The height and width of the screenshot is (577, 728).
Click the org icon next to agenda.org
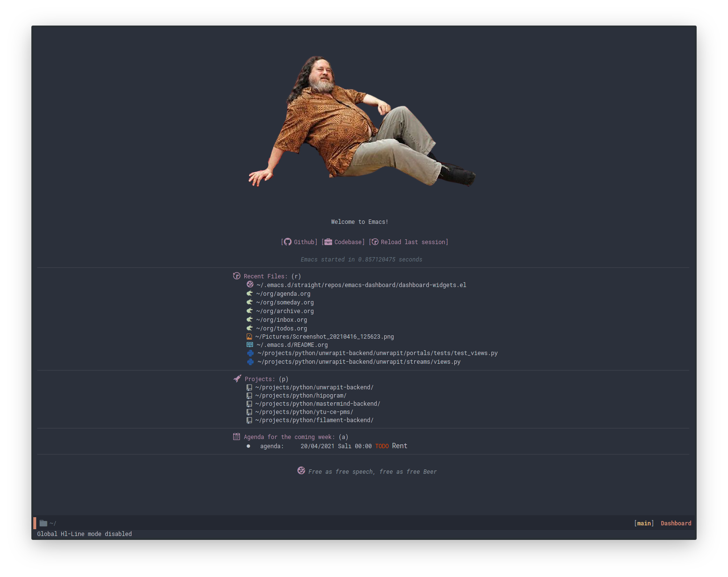(250, 293)
